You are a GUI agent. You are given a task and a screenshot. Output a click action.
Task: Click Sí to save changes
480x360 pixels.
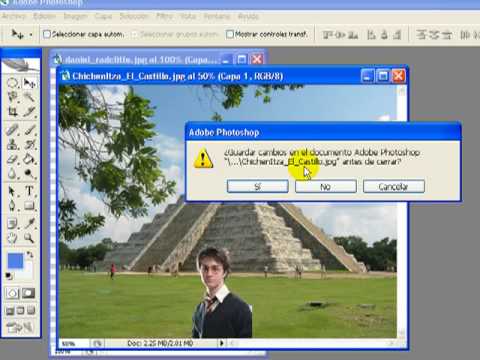[258, 186]
